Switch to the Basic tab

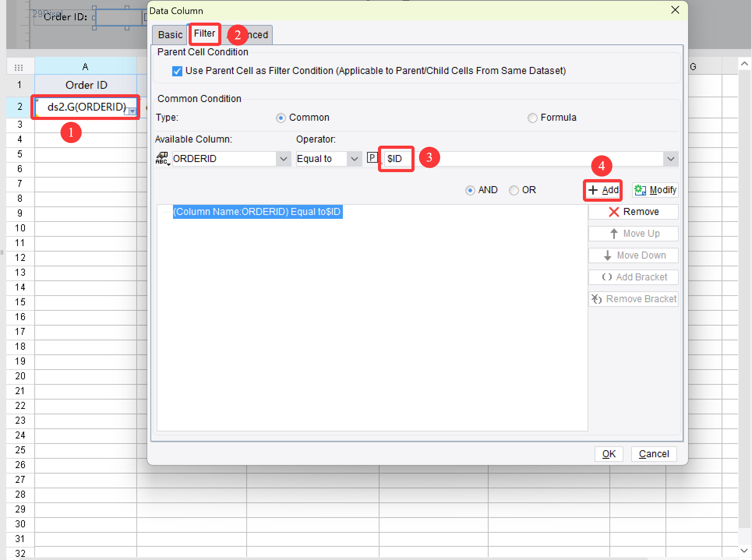[x=169, y=34]
